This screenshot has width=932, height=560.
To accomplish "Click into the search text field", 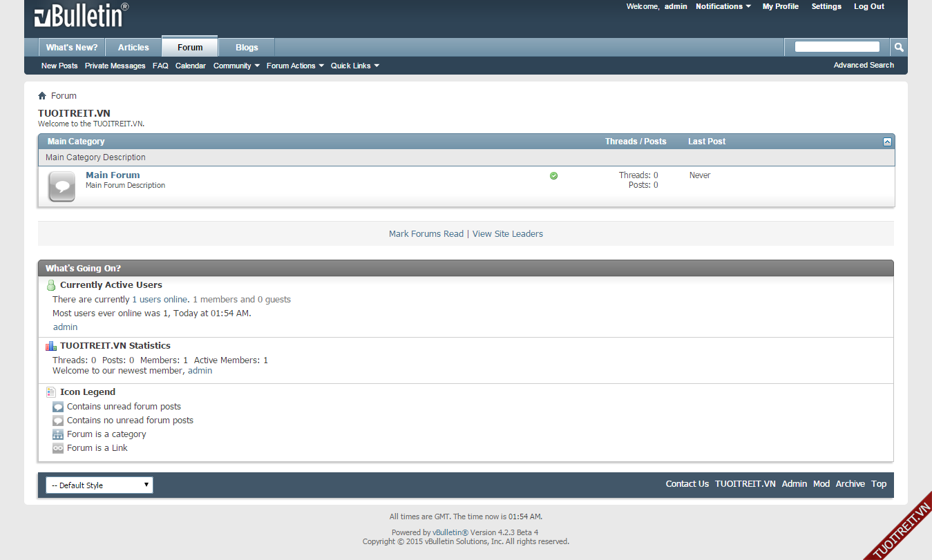I will pos(837,47).
